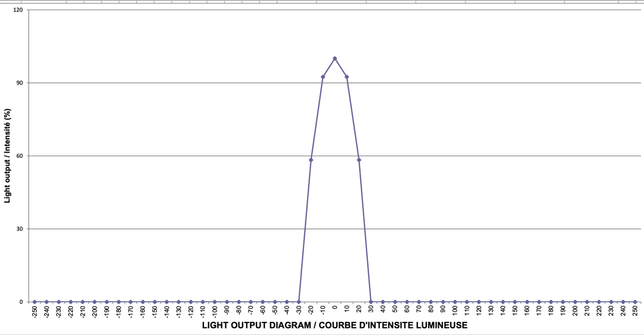Select the peak data point at 0

pyautogui.click(x=335, y=58)
